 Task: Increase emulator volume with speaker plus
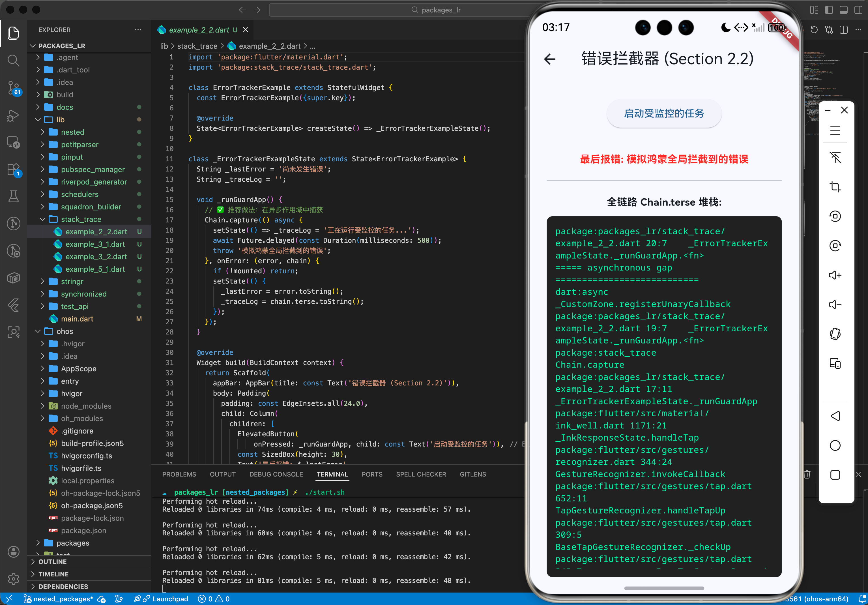pos(835,275)
